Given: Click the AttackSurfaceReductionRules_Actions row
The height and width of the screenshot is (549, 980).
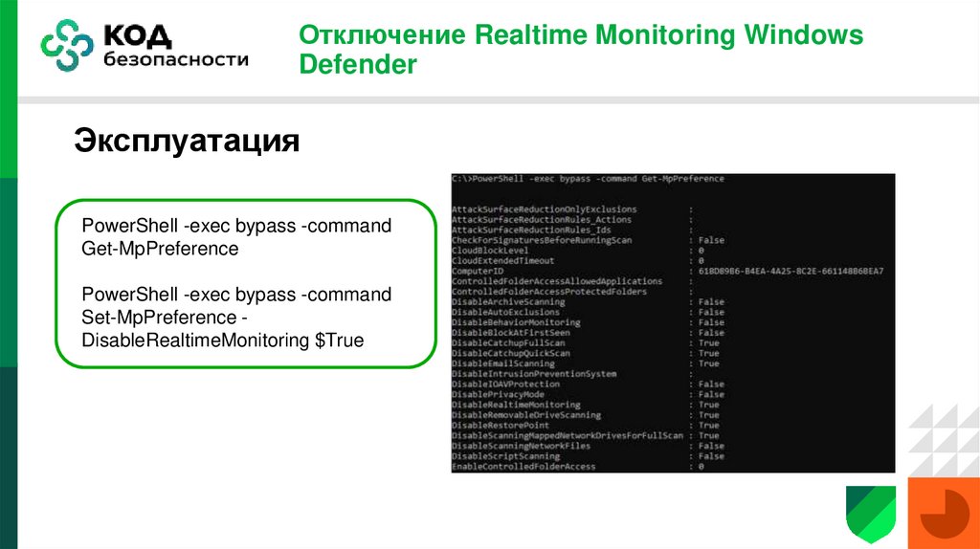Looking at the screenshot, I should tap(572, 220).
